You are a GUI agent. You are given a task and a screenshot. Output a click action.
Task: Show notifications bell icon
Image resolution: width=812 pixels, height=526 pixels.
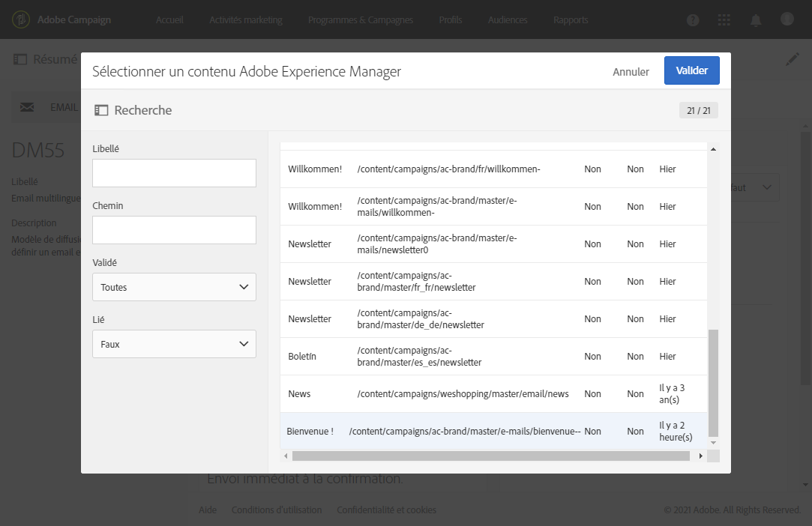pos(756,20)
